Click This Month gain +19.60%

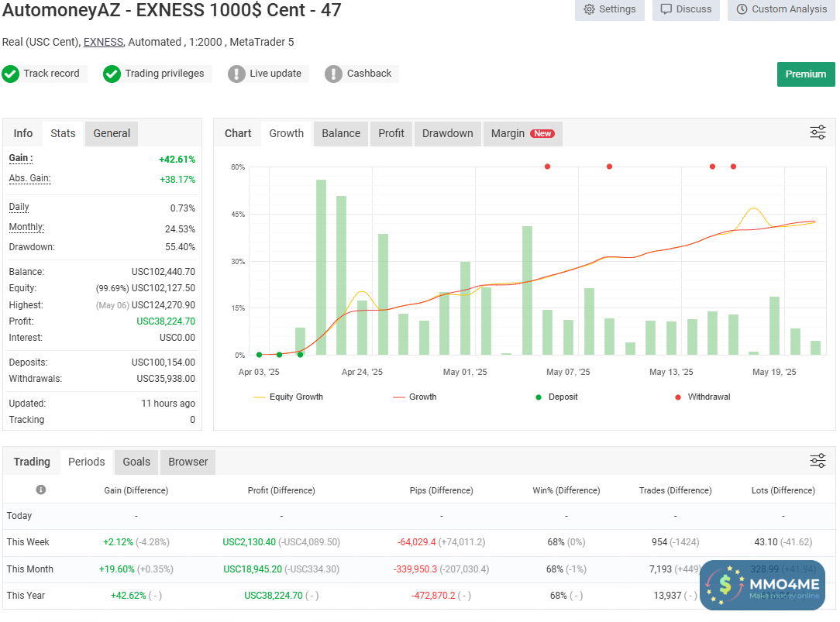(116, 569)
